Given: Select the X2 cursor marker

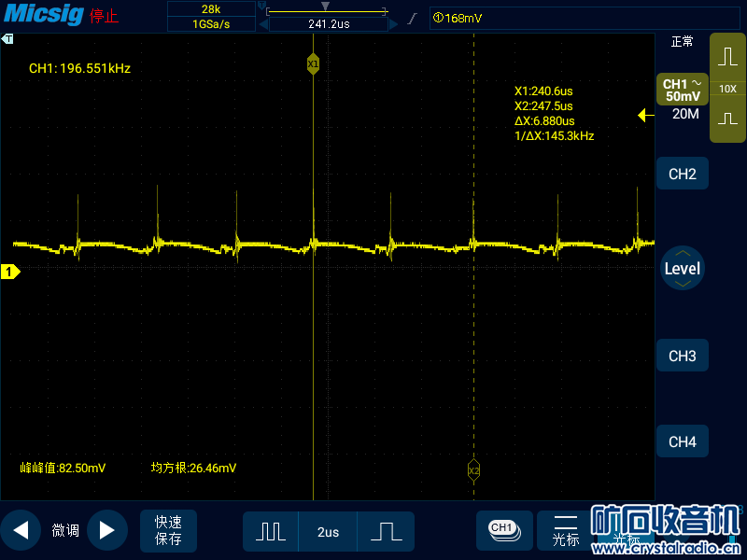Looking at the screenshot, I should 473,471.
